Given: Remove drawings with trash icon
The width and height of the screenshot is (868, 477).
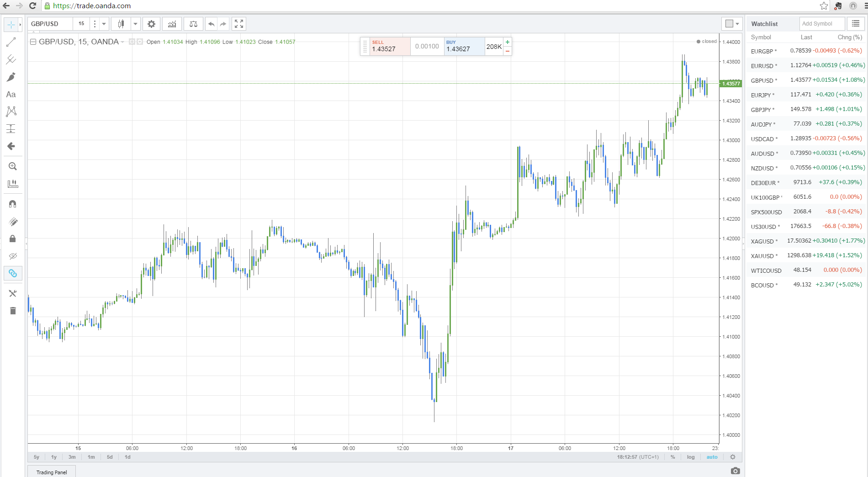Looking at the screenshot, I should (x=13, y=311).
